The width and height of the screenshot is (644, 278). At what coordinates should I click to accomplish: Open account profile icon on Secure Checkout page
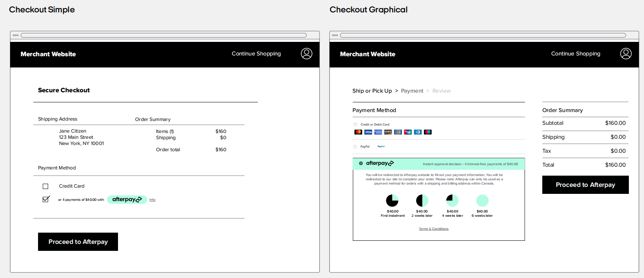click(306, 54)
